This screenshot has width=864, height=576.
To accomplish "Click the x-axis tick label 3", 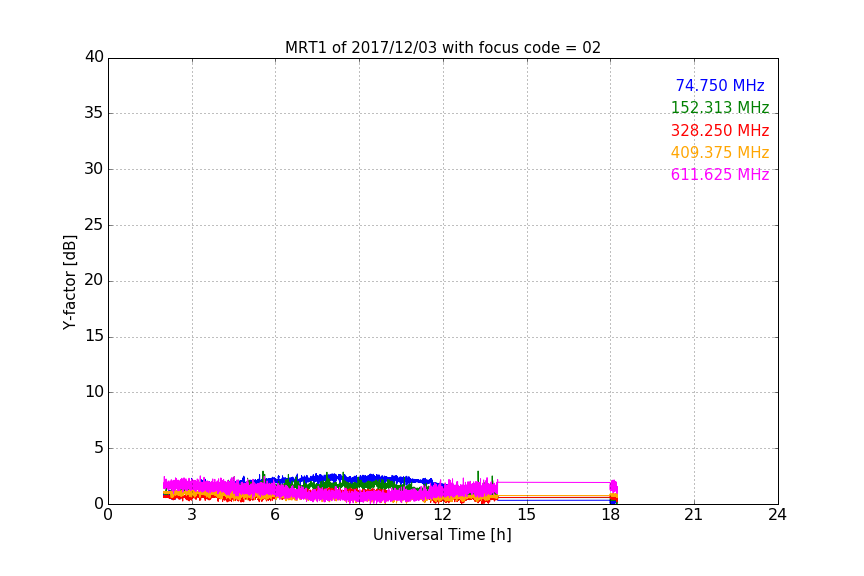I will (x=192, y=515).
